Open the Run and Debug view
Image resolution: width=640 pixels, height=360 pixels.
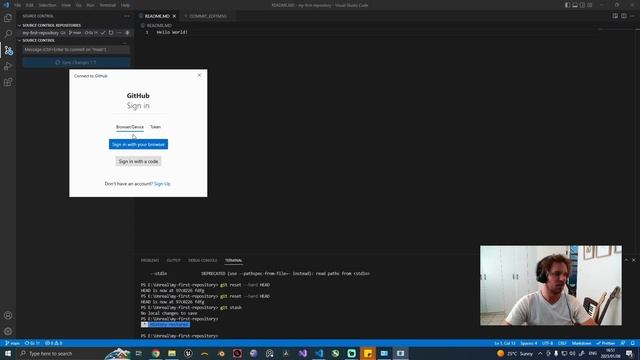pyautogui.click(x=8, y=66)
